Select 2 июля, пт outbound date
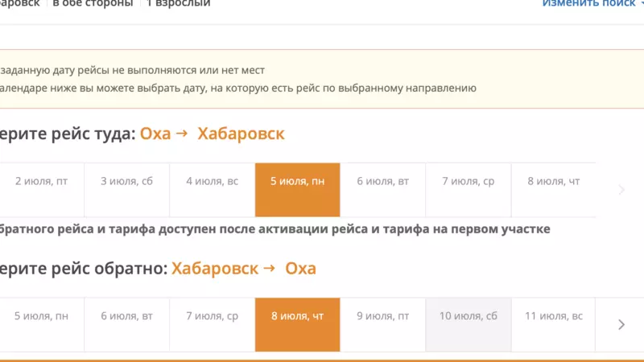This screenshot has height=362, width=644. pos(41,182)
